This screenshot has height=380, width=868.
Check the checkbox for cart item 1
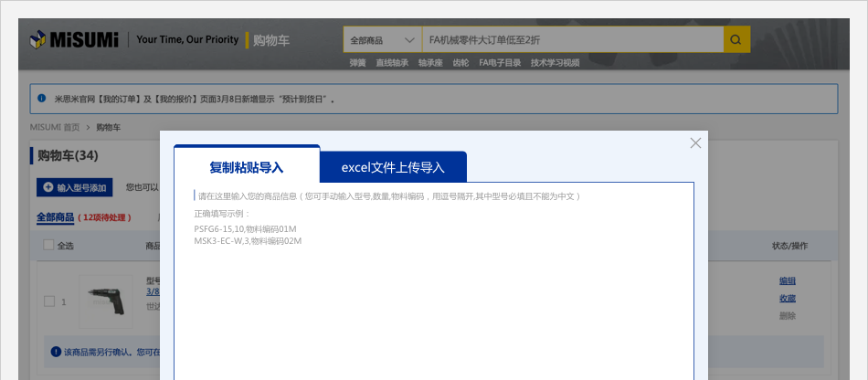coord(49,301)
